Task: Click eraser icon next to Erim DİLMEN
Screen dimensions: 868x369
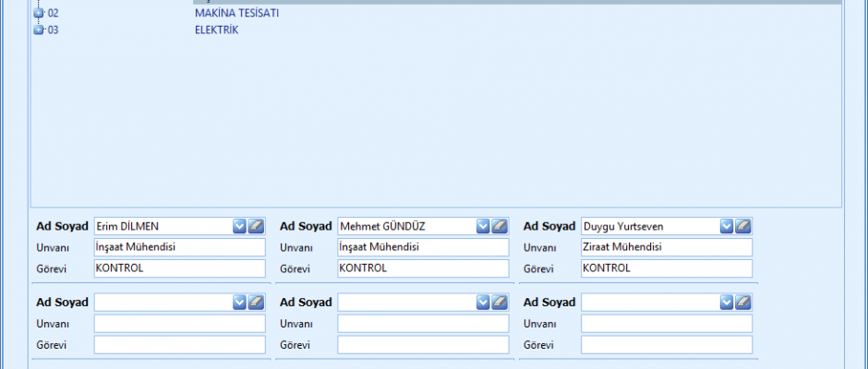Action: point(256,226)
